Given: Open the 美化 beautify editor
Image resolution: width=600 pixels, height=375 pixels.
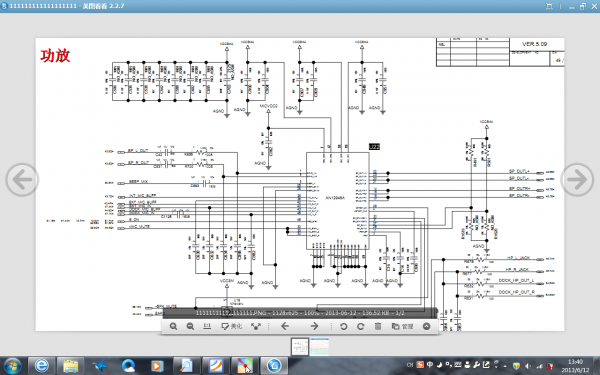Looking at the screenshot, I should click(x=232, y=326).
